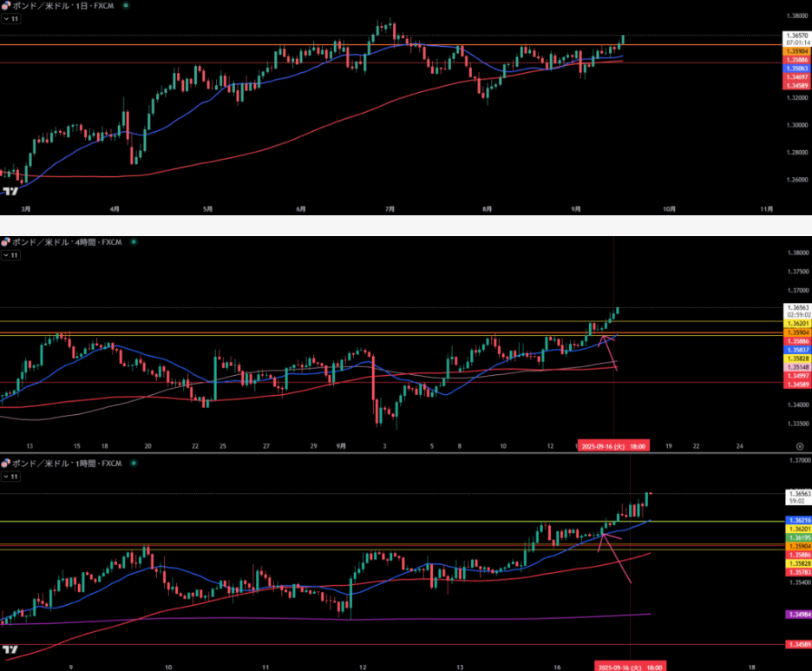Click the 2025-09-16 18:00 date label on 1-hour chart

(629, 666)
